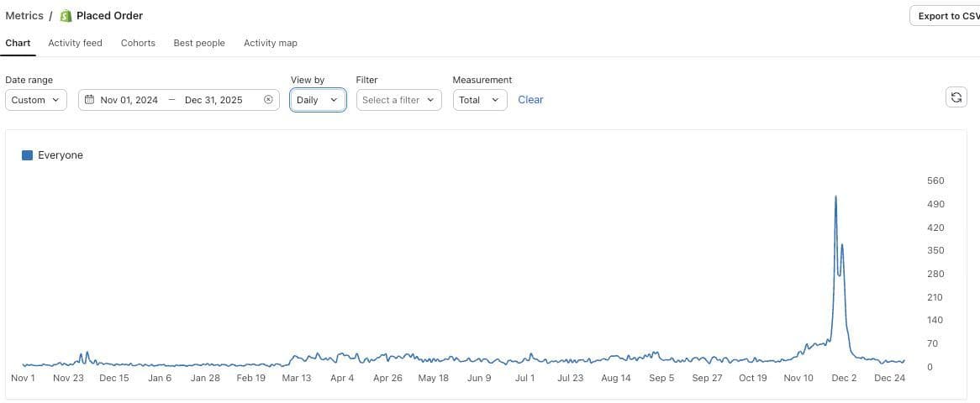
Task: Click the Measurement field label
Action: (482, 80)
